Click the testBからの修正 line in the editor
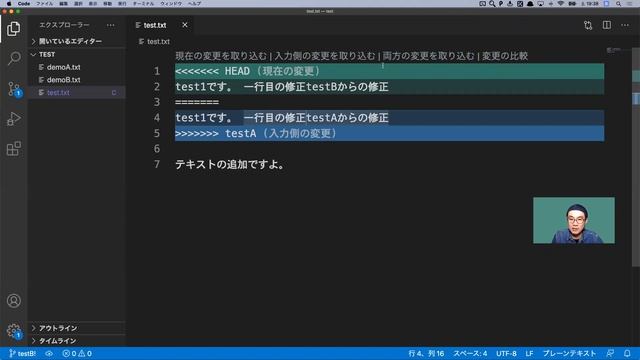 389,87
